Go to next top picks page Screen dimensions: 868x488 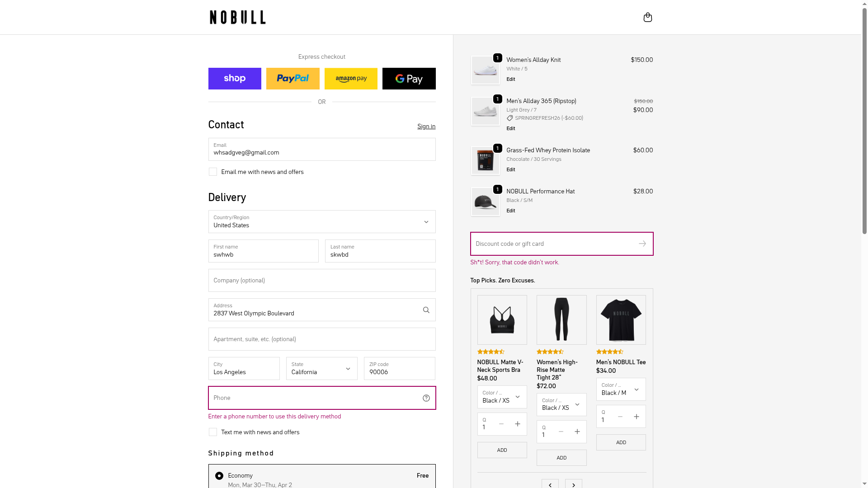573,485
